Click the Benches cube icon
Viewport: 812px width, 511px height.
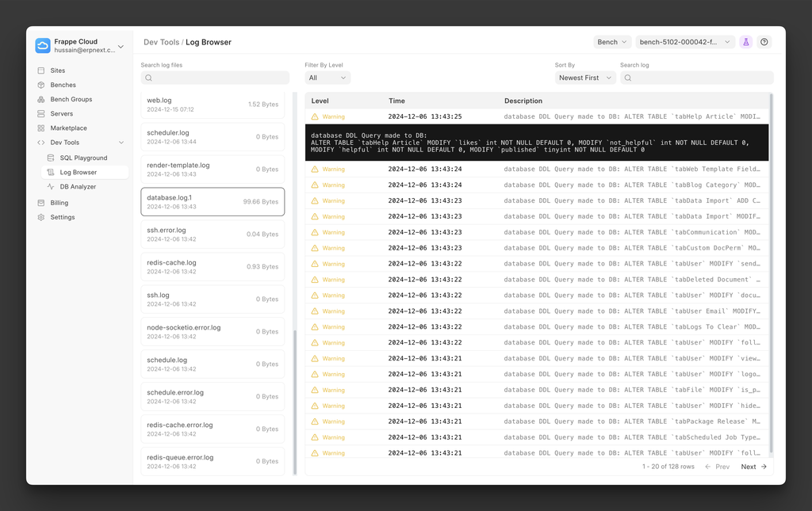pos(41,85)
